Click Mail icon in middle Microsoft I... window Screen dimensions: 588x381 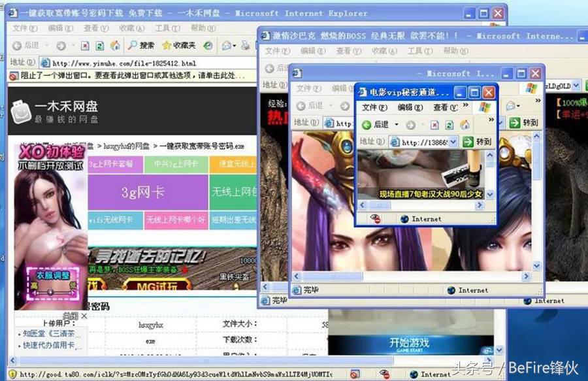(x=510, y=106)
